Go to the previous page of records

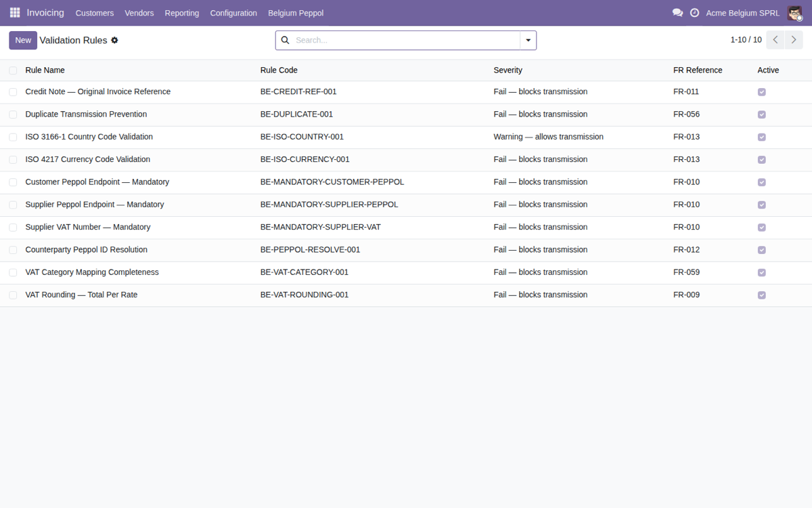pos(775,40)
